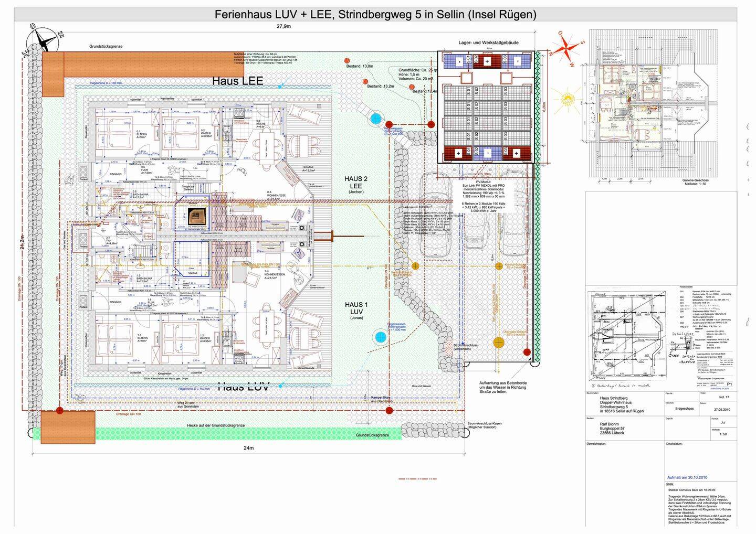Select the large orange Übergabe-Schacht circle
The height and width of the screenshot is (534, 756).
499,343
